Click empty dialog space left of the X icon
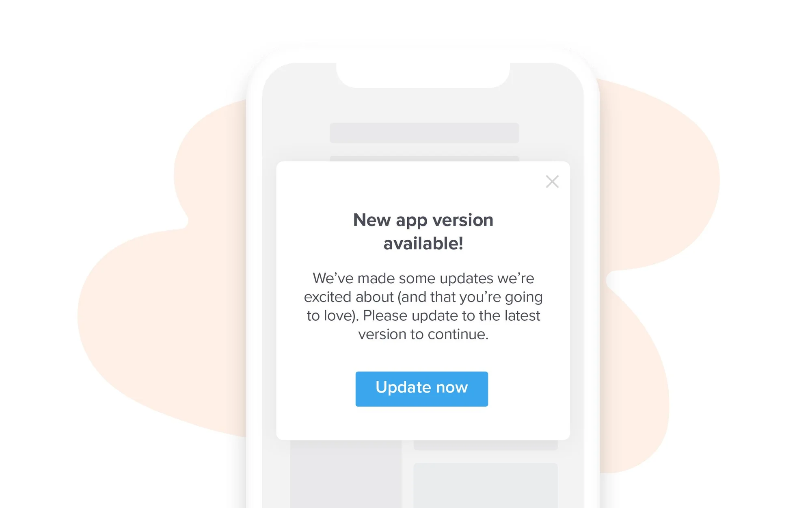The height and width of the screenshot is (508, 812). pos(406,182)
